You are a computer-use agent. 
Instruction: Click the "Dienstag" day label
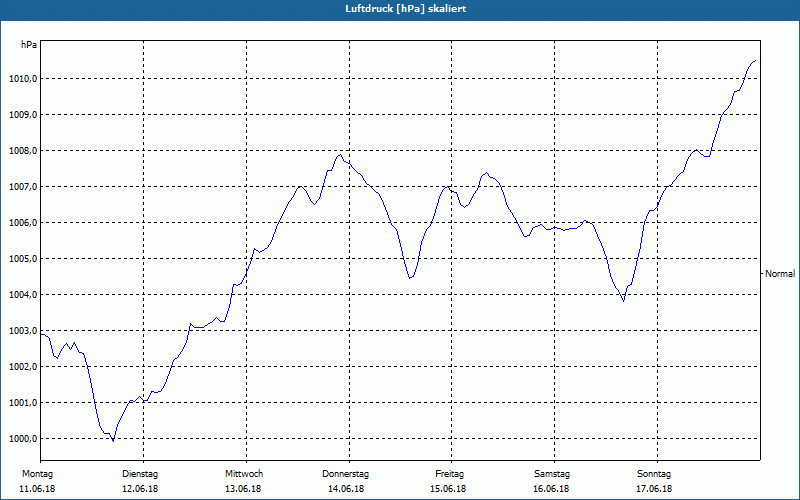(140, 474)
